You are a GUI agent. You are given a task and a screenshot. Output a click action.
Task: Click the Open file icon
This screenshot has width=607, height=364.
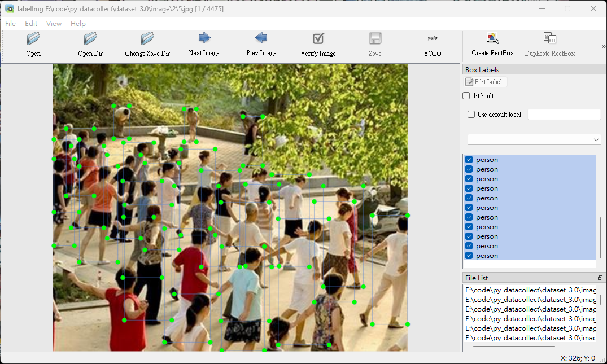[x=33, y=39]
